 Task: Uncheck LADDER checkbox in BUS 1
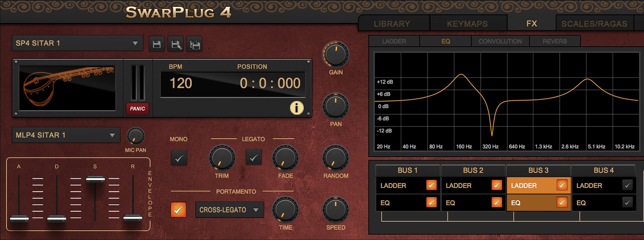[431, 185]
